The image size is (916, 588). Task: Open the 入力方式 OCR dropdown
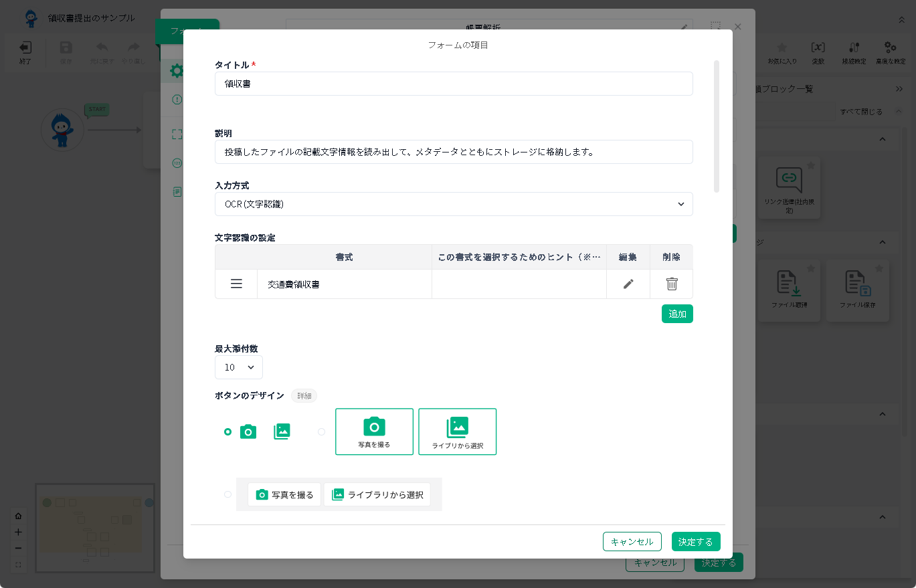pyautogui.click(x=454, y=204)
